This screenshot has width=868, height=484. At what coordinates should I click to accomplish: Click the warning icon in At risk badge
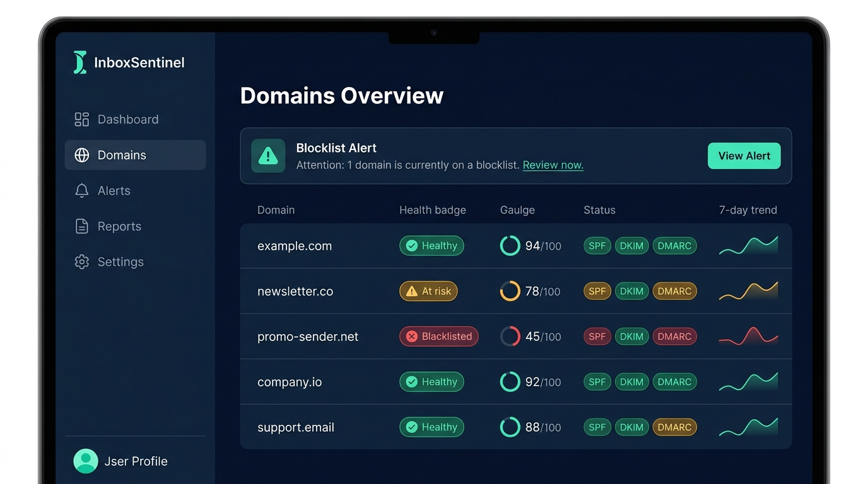pos(412,291)
